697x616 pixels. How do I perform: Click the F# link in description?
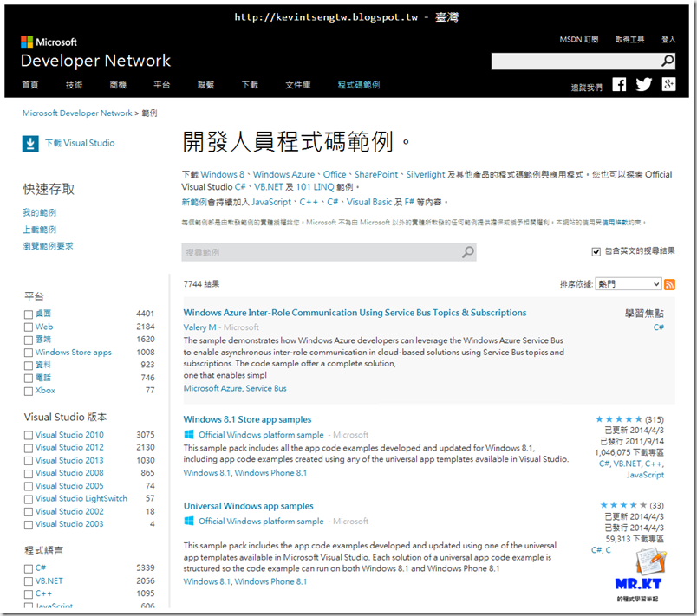tap(409, 202)
